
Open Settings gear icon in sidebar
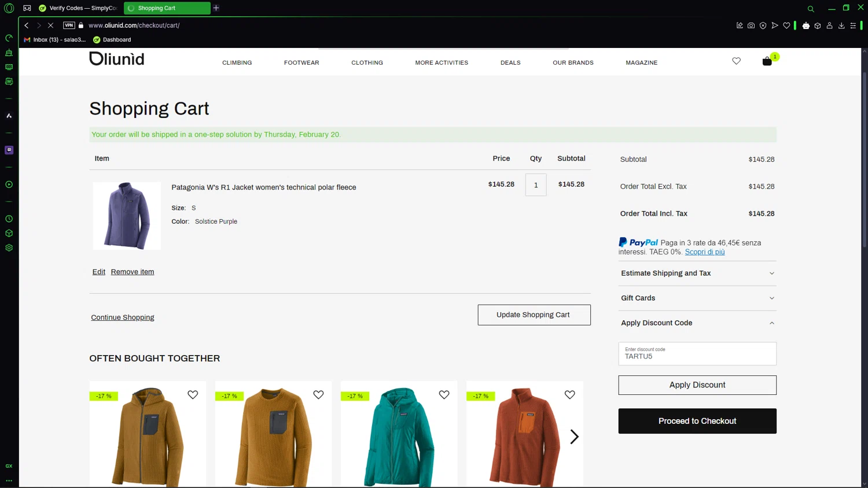[x=9, y=247]
